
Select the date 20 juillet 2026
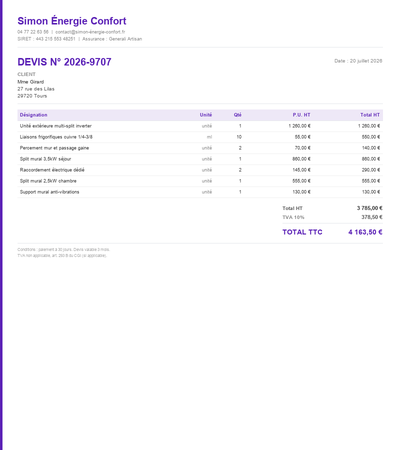366,61
